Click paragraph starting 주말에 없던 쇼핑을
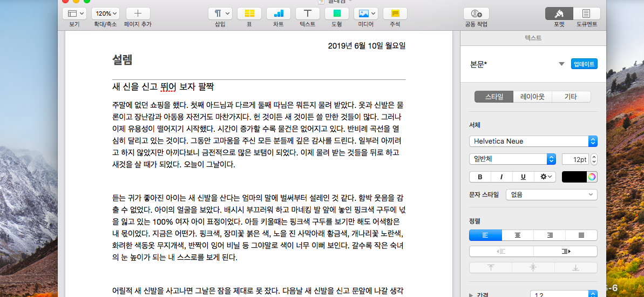 [x=259, y=135]
